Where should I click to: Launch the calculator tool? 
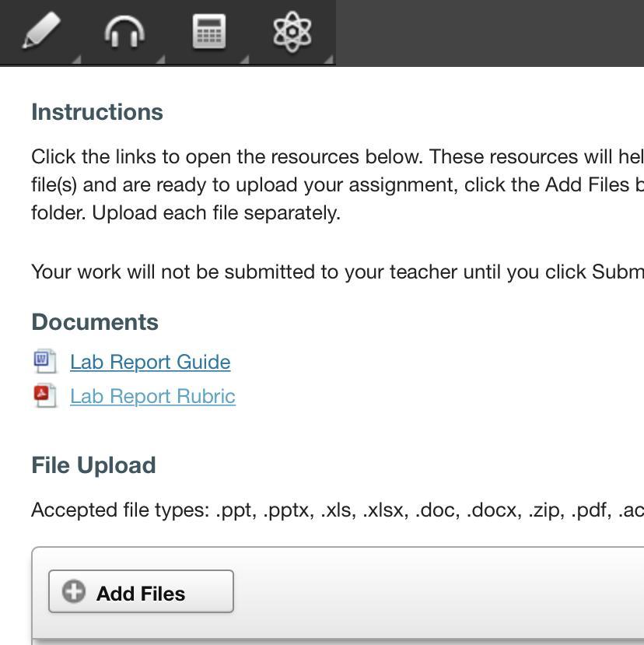[209, 31]
